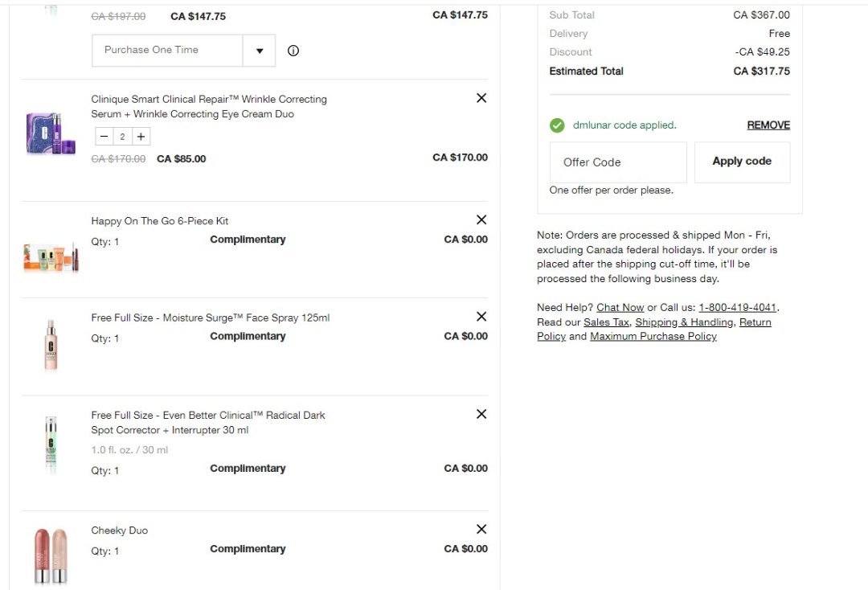
Task: Click the 1-800-419-4041 phone link
Action: coord(737,308)
